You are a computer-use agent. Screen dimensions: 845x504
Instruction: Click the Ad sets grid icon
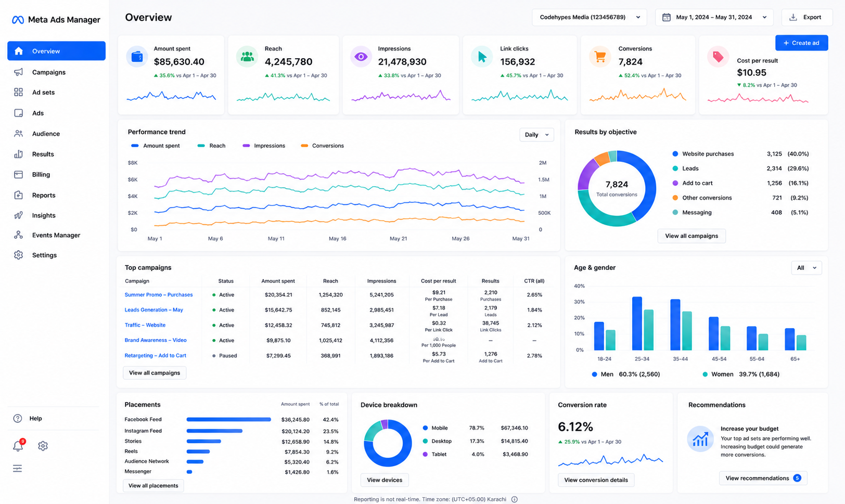[x=18, y=92]
